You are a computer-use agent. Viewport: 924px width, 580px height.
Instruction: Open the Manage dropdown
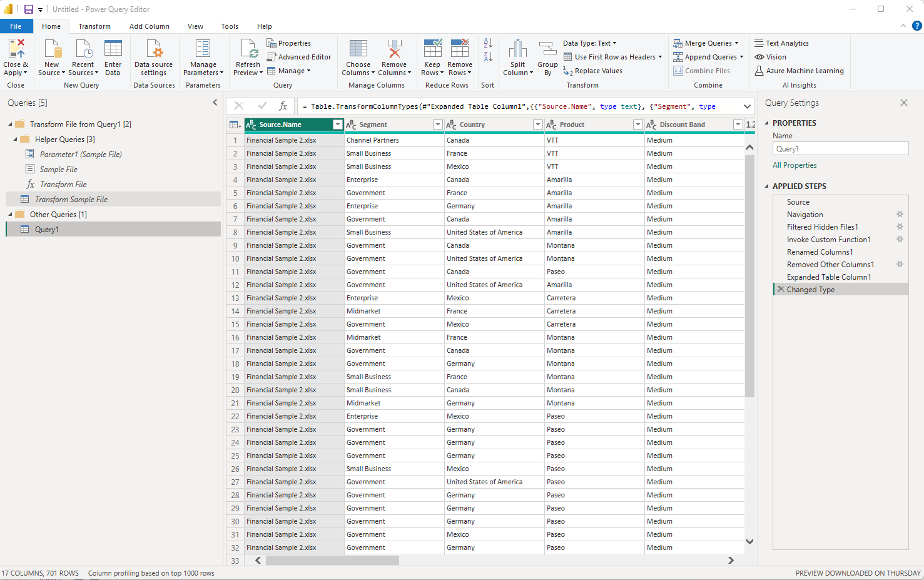point(289,71)
